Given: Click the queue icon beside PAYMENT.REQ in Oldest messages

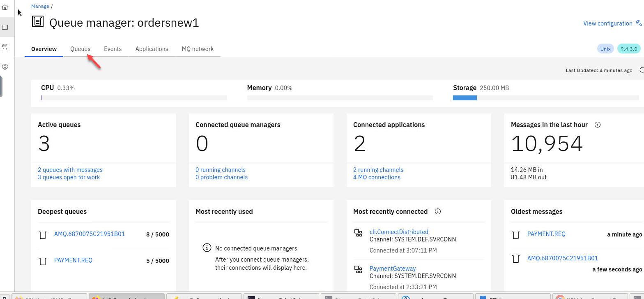Looking at the screenshot, I should coord(516,235).
